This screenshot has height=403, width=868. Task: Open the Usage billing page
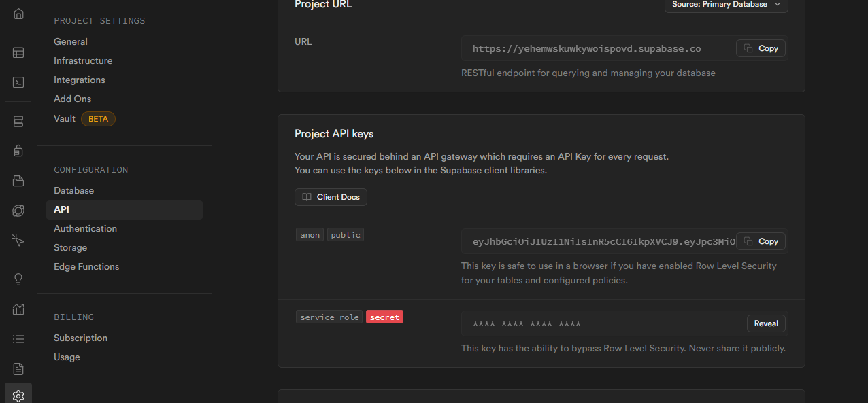[x=67, y=357]
